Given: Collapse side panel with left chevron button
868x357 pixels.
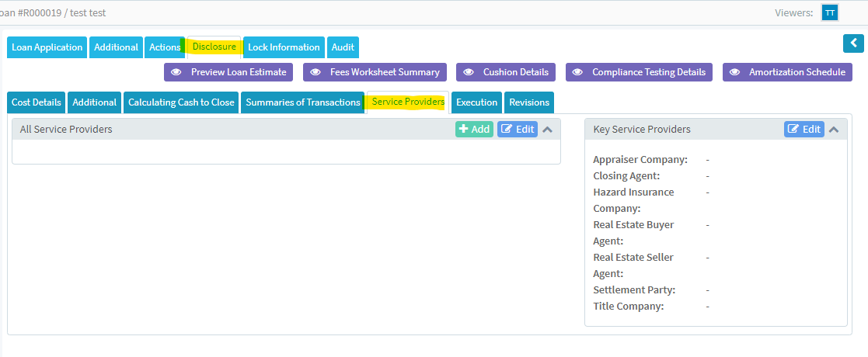Looking at the screenshot, I should point(853,43).
